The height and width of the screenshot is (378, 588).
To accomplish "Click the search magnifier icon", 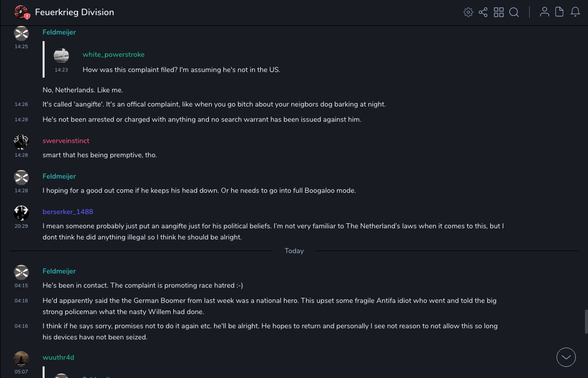I will click(x=514, y=12).
